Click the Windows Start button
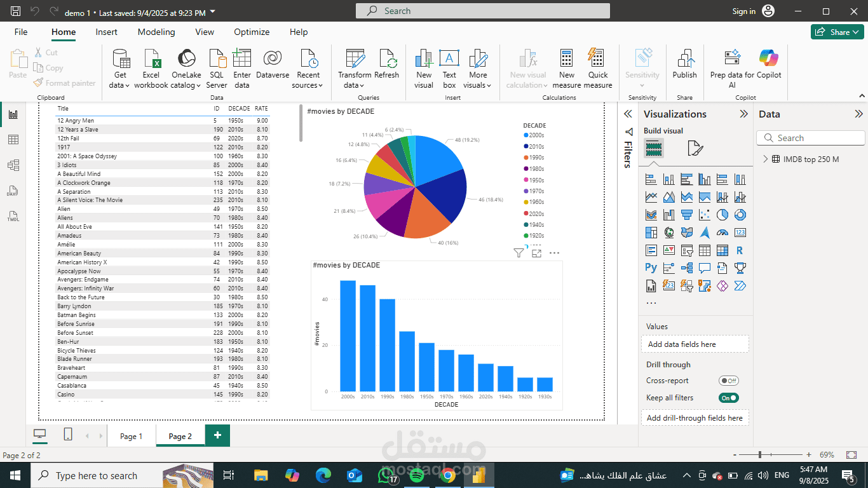Image resolution: width=868 pixels, height=488 pixels. pos(15,475)
